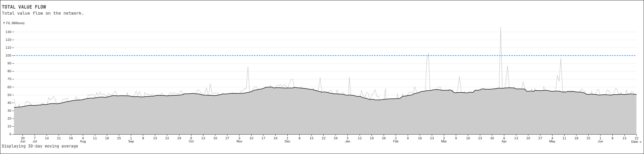The width and height of the screenshot is (644, 154).
Task: Click the 'Displaying 30-day moving average' footer text
Action: click(40, 146)
